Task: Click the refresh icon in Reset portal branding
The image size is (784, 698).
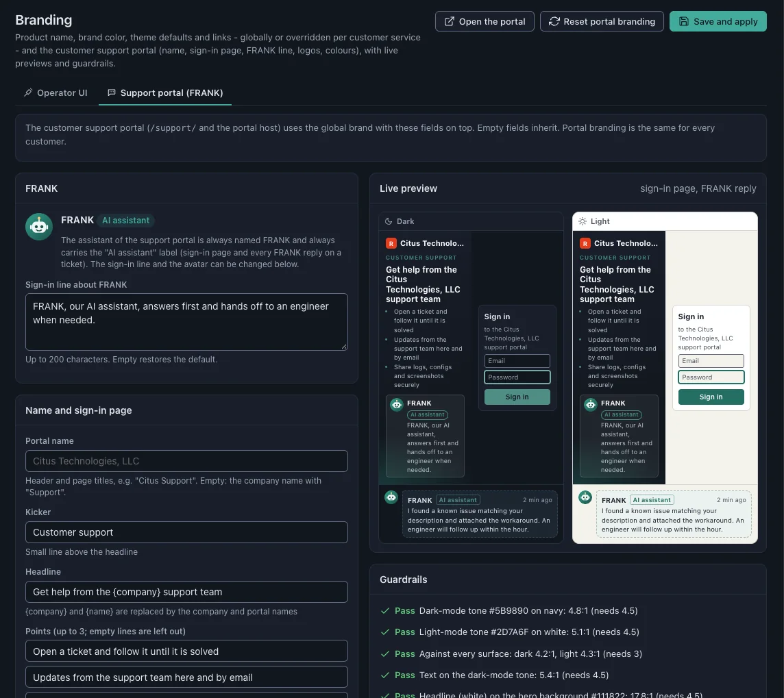Action: click(x=554, y=21)
